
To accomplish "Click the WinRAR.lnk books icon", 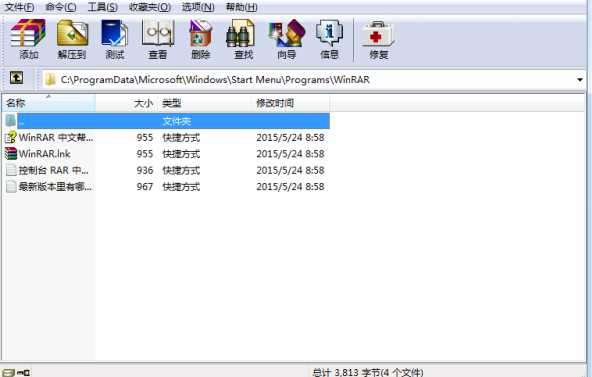I will point(11,154).
